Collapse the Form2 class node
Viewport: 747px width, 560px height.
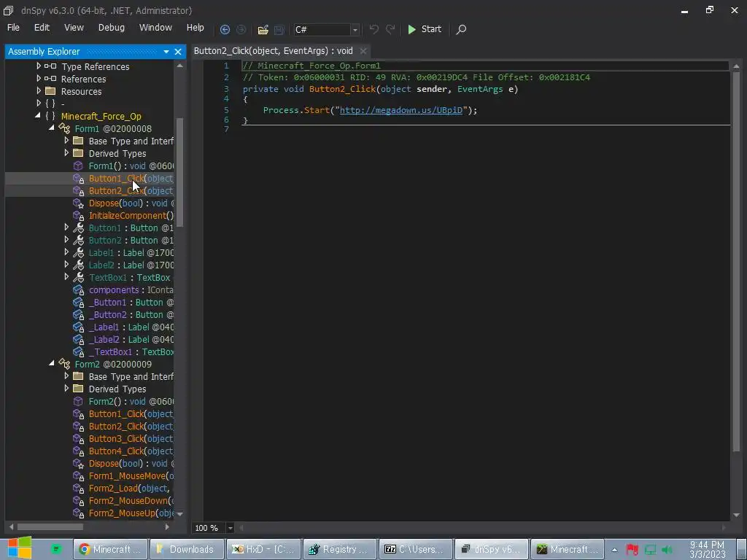tap(52, 363)
